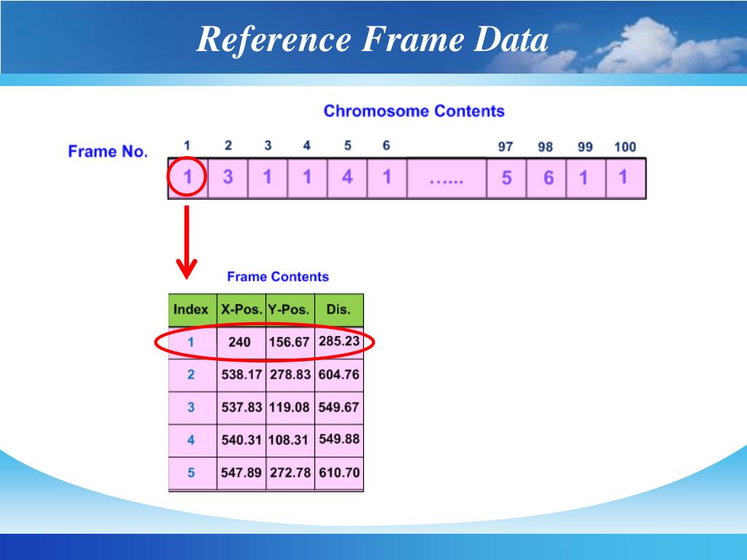The height and width of the screenshot is (560, 747).
Task: Select the chromosome cell under frame 4
Action: coord(307,178)
